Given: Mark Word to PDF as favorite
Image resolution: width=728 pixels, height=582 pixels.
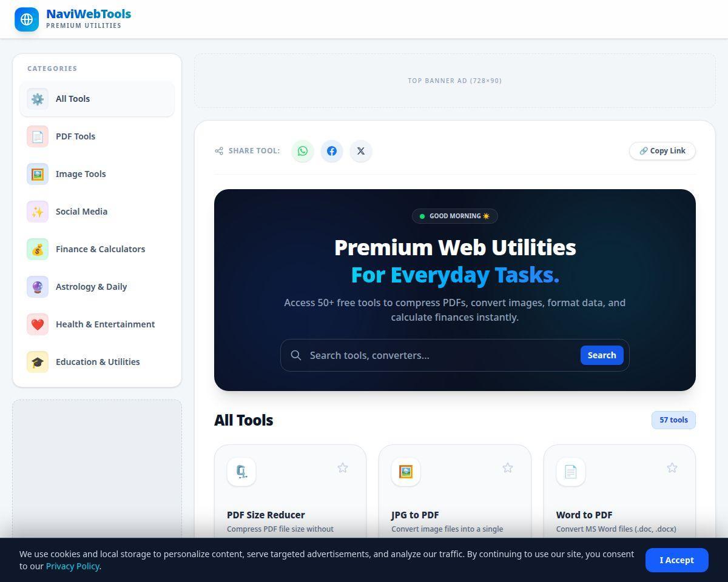Looking at the screenshot, I should (672, 468).
